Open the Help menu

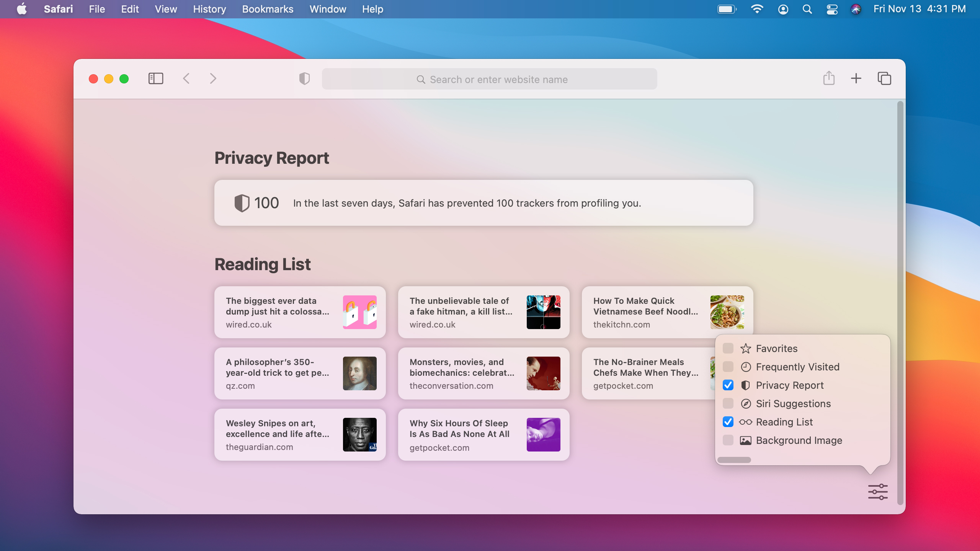click(x=372, y=9)
